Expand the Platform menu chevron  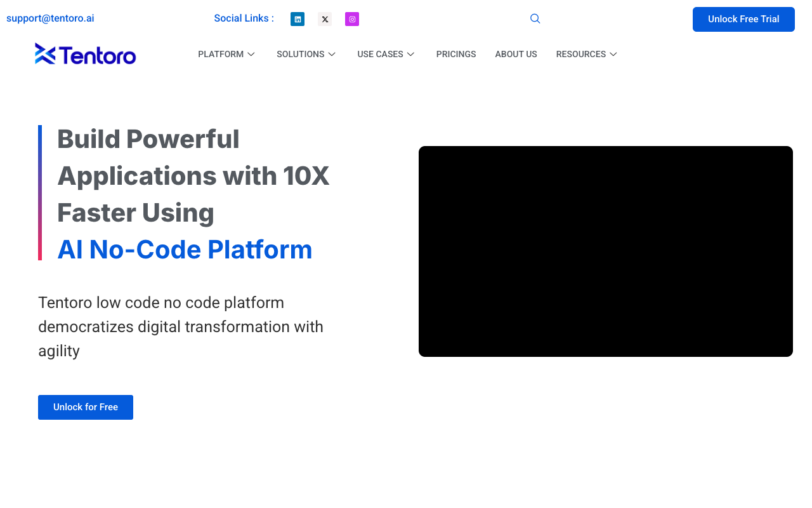(251, 55)
